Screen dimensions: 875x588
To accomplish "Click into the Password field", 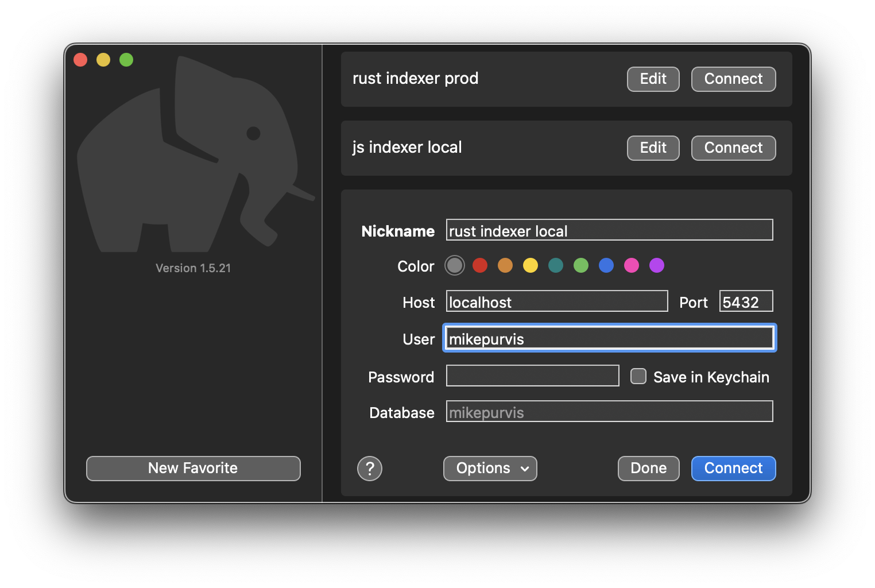I will pyautogui.click(x=533, y=376).
